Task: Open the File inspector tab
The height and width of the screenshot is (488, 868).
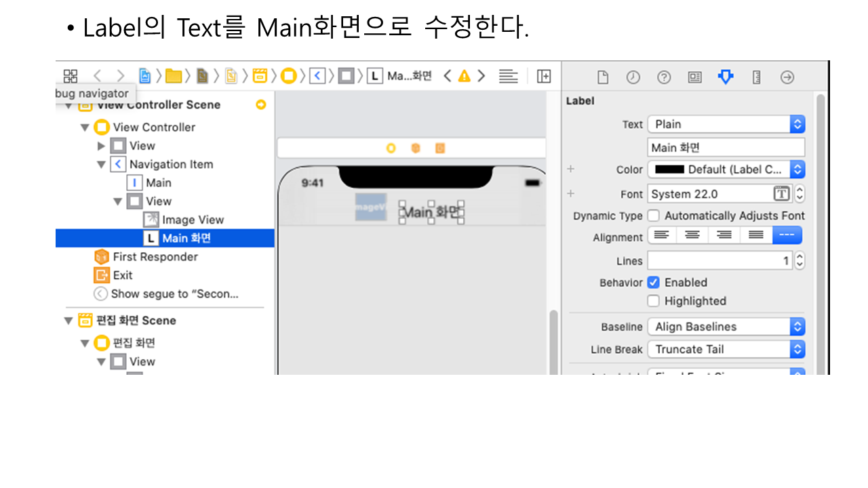Action: coord(602,77)
